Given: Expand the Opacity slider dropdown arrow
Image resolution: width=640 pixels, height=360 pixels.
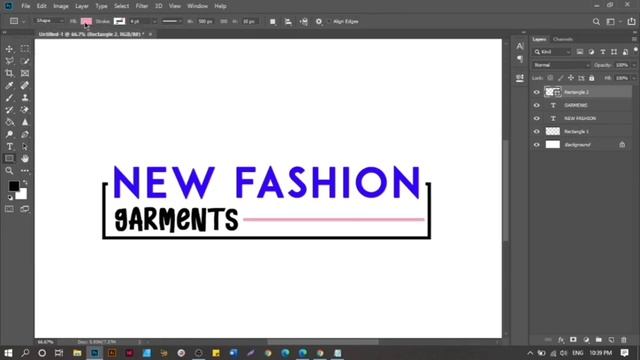Looking at the screenshot, I should tap(634, 65).
